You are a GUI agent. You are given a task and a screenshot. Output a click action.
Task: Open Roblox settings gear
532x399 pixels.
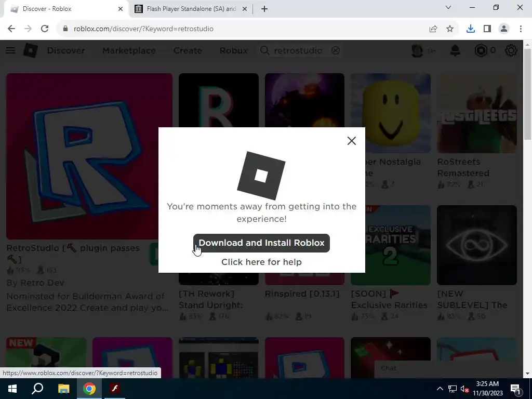[511, 50]
